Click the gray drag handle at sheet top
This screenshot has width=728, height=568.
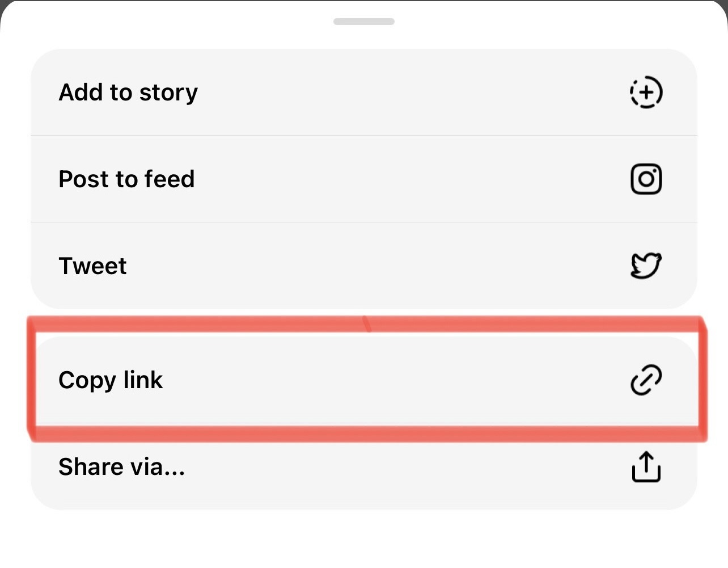364,22
